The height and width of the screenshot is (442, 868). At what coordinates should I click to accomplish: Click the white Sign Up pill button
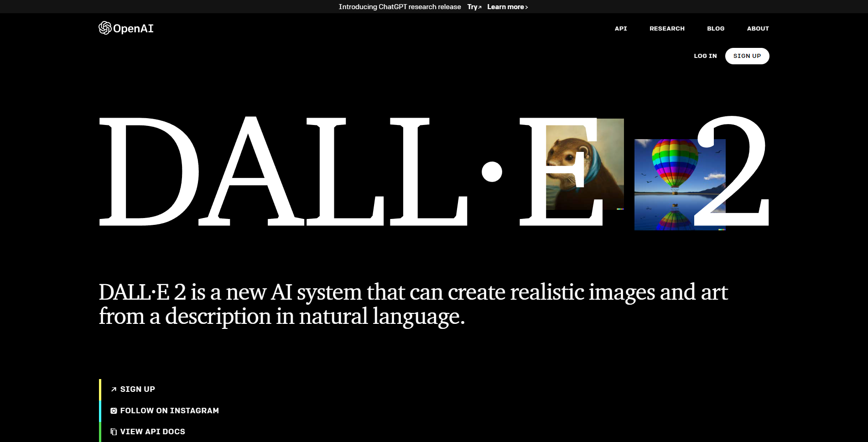tap(747, 56)
